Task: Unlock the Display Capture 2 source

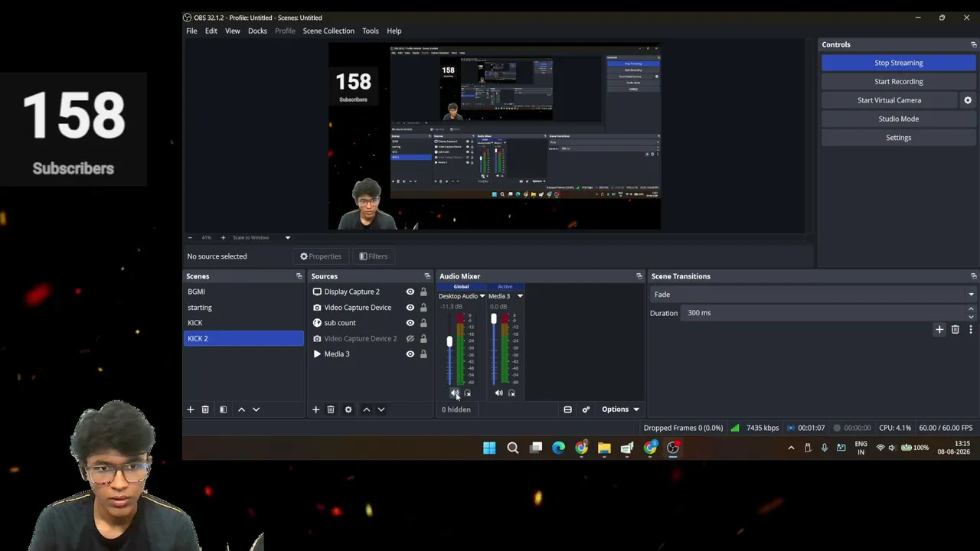Action: click(423, 292)
